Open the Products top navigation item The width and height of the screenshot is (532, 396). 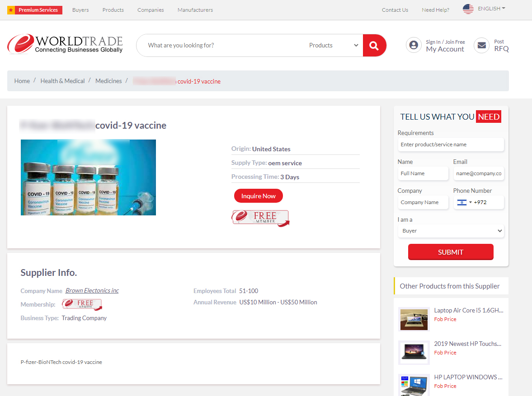point(113,10)
